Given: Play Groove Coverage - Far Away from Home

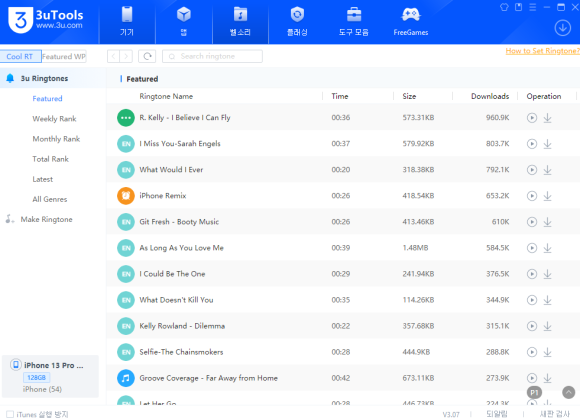Looking at the screenshot, I should coord(532,378).
